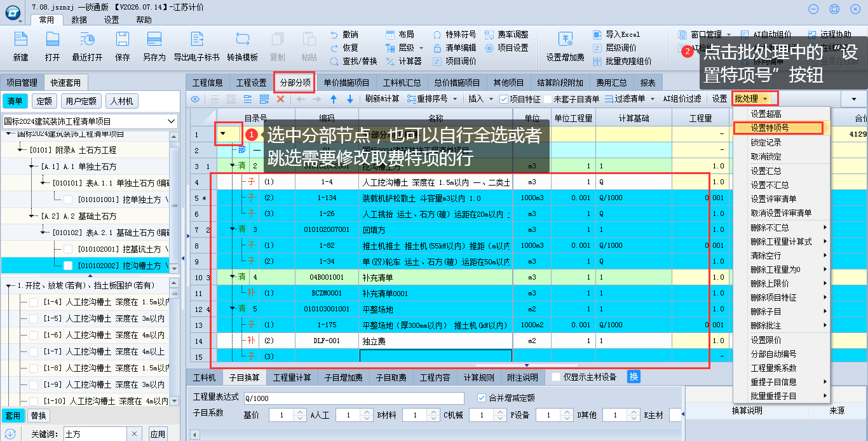Click the 布局 layout icon
Screen dimensions: 868x441
tap(390, 34)
